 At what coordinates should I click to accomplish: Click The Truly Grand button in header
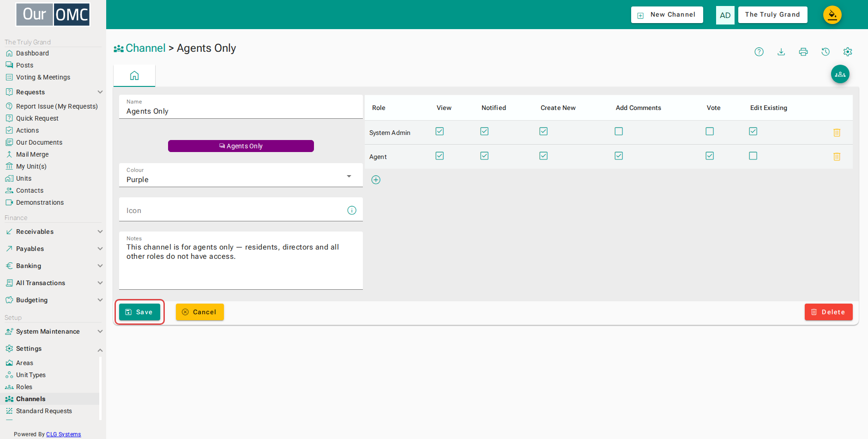772,15
